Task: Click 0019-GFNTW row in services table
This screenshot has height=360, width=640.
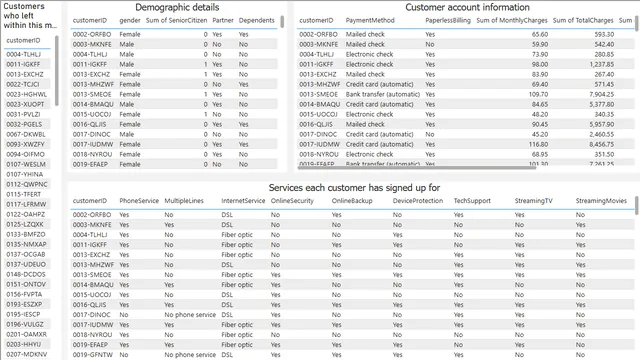Action: coord(351,355)
